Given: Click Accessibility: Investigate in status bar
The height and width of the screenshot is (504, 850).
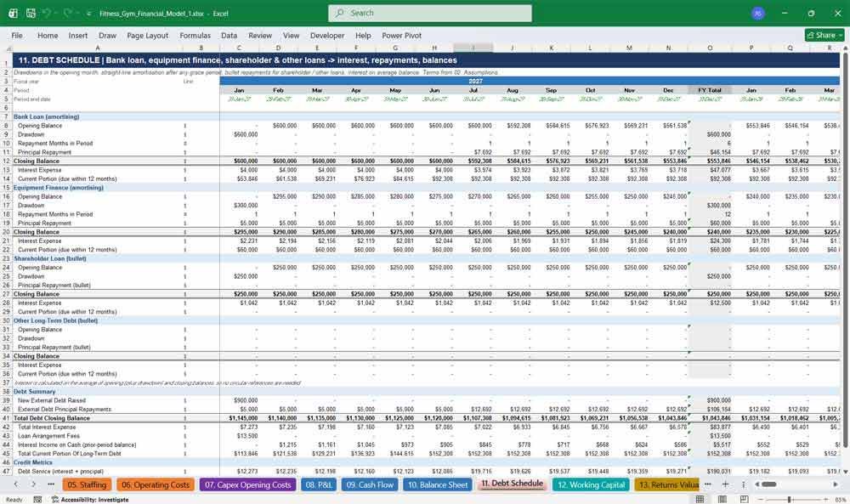Looking at the screenshot, I should [x=91, y=499].
